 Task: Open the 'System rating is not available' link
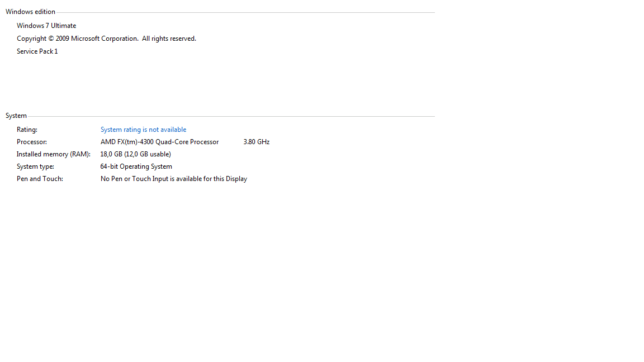point(143,130)
